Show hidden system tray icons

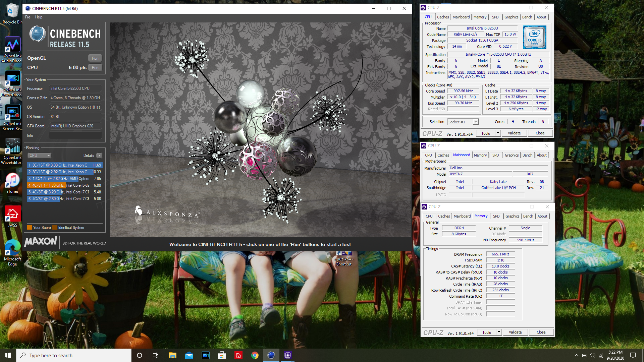click(576, 355)
